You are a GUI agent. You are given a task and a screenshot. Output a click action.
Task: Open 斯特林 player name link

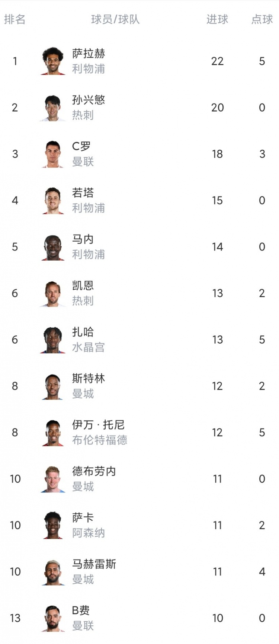tap(89, 379)
